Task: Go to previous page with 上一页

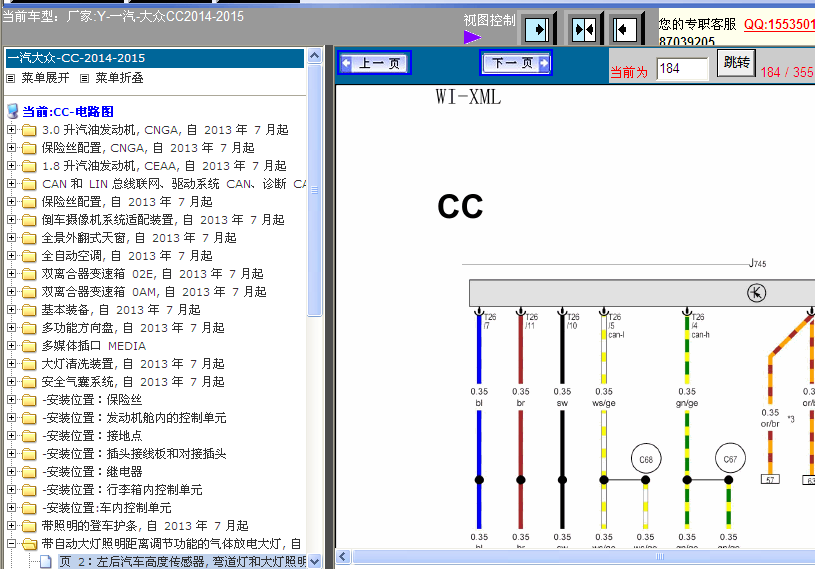Action: (374, 63)
